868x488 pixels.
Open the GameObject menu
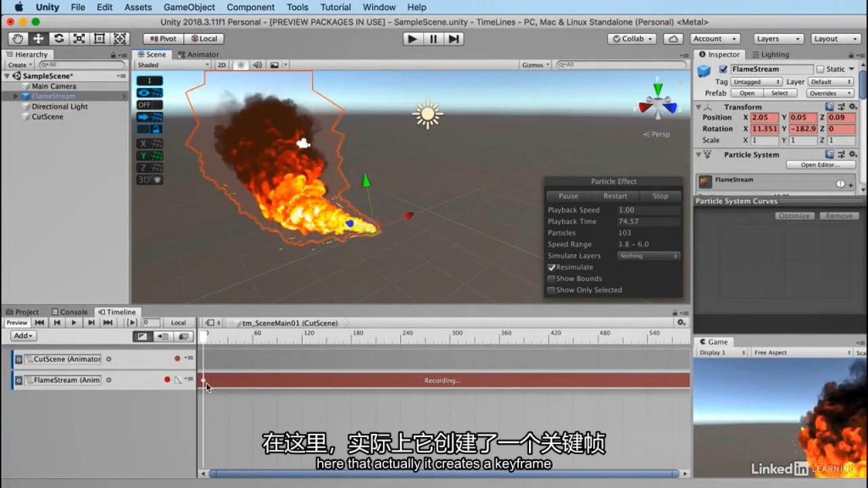tap(189, 7)
